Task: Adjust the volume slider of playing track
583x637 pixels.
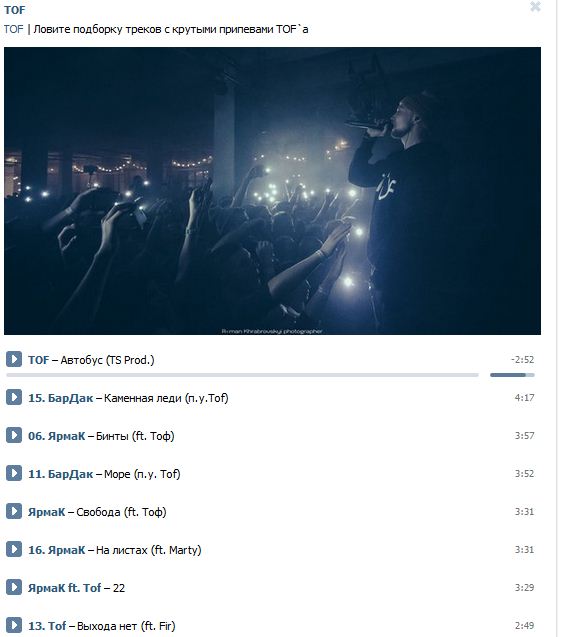Action: coord(512,375)
